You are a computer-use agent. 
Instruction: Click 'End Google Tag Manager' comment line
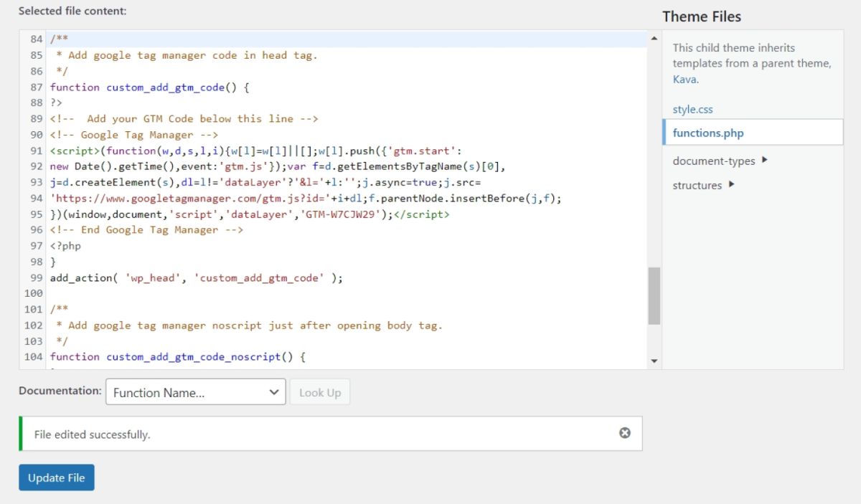point(146,229)
